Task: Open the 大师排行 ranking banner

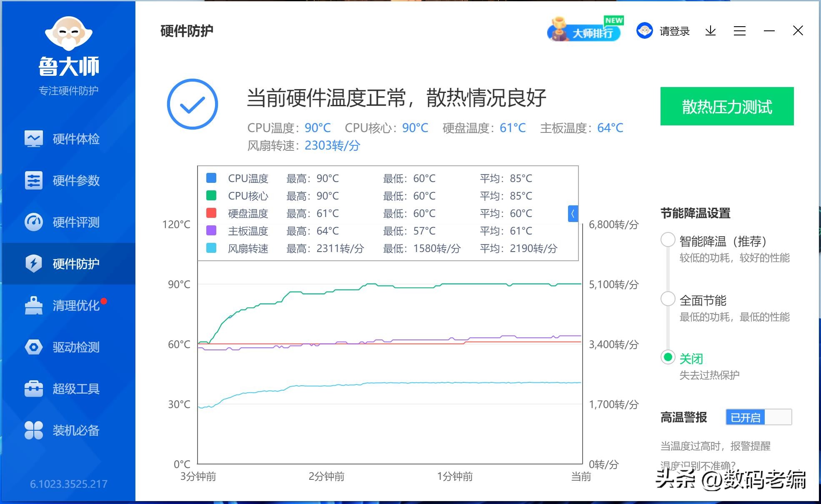Action: click(x=583, y=32)
